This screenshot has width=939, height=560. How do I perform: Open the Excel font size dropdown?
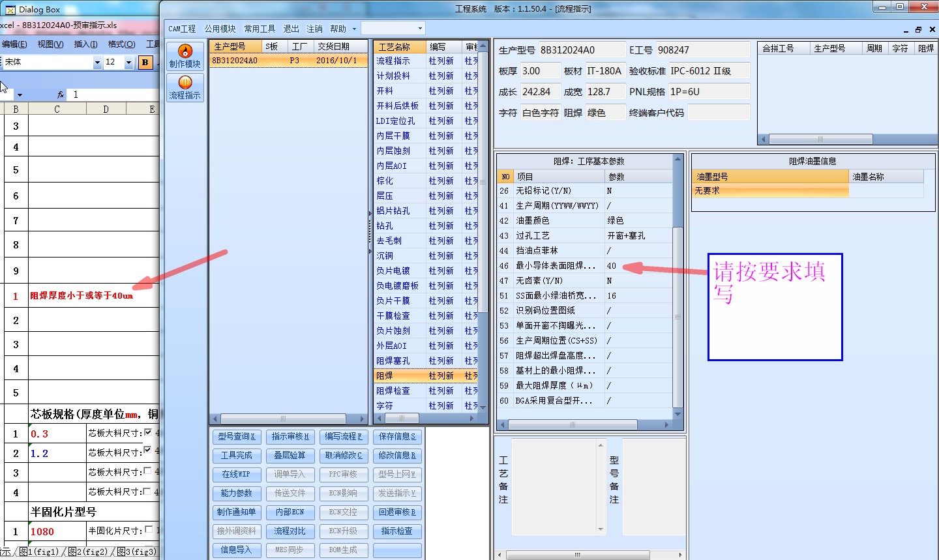(x=128, y=63)
